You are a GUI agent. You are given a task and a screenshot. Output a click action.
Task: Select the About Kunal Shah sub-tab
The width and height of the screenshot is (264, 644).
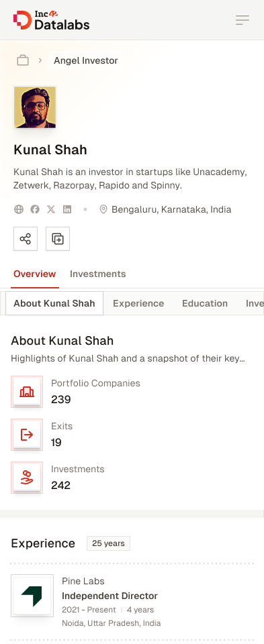[54, 303]
